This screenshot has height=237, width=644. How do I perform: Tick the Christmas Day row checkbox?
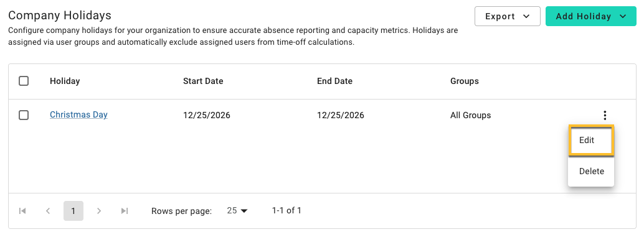pos(24,115)
